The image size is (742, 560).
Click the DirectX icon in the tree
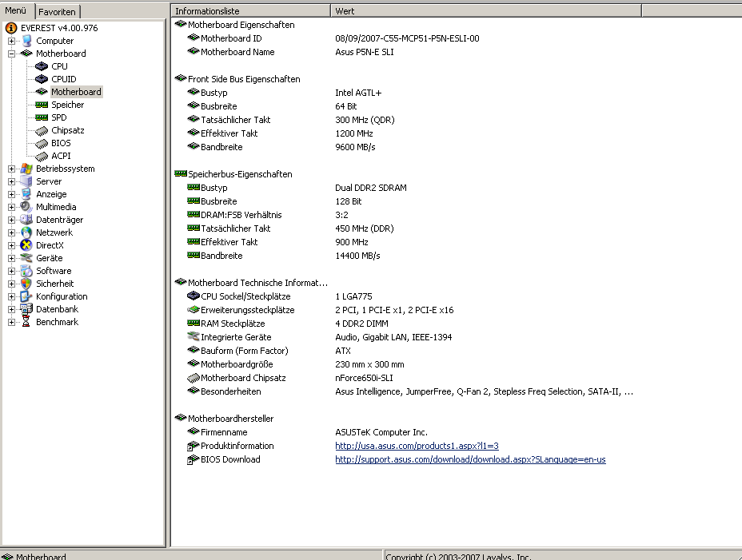(26, 245)
